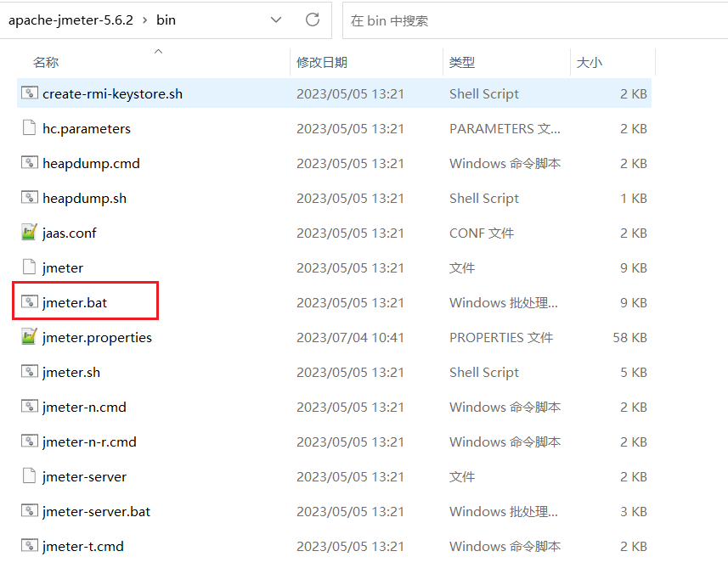Select the heapdump.cmd file name
The height and width of the screenshot is (568, 728).
click(91, 164)
